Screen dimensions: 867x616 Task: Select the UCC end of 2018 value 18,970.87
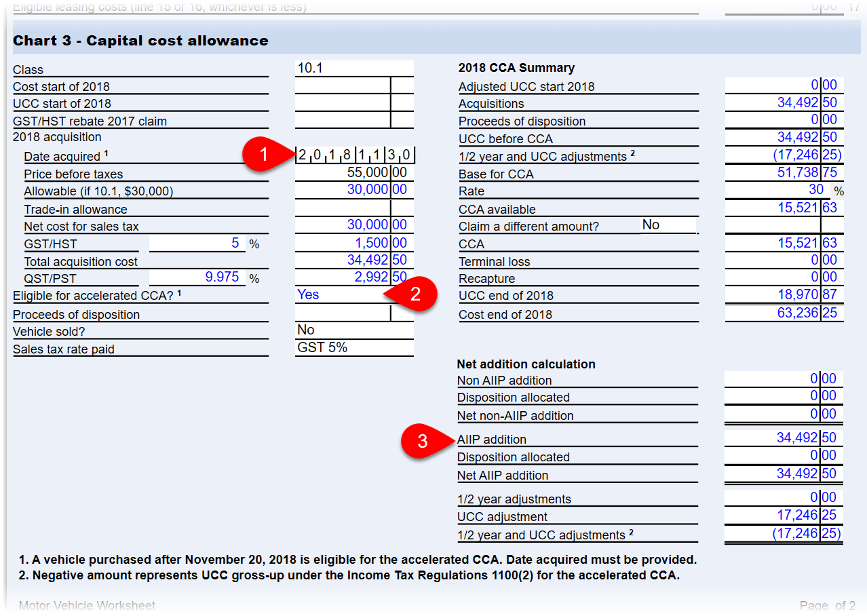(784, 295)
